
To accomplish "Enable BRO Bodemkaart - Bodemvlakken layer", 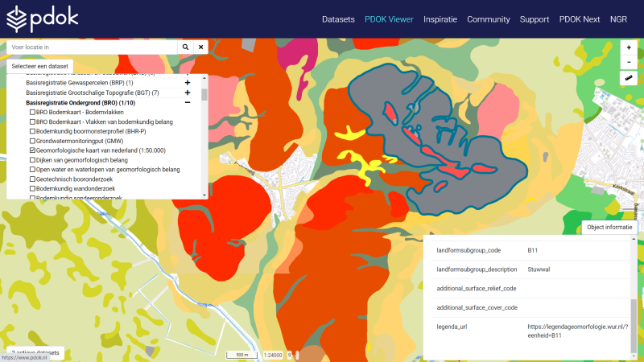I will click(x=32, y=112).
